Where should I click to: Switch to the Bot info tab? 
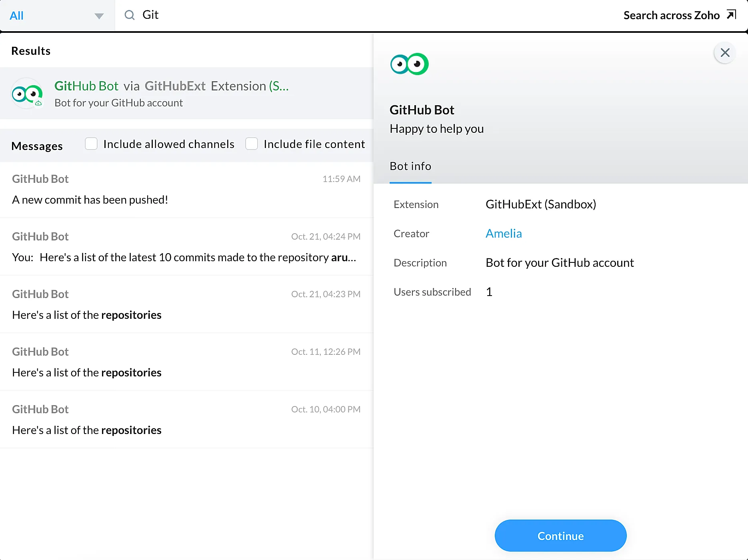coord(410,166)
